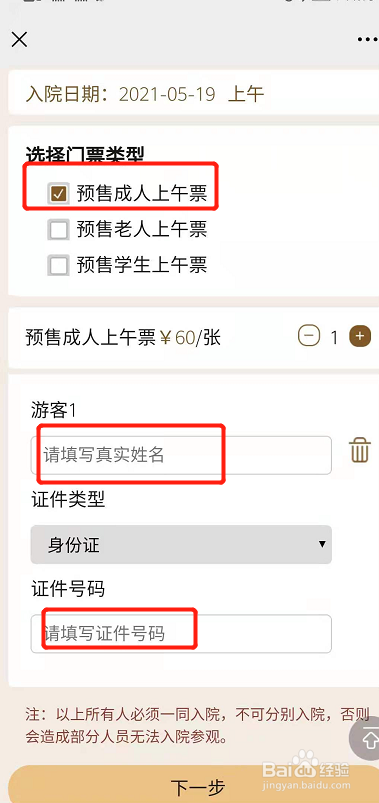Click the dropdown arrow beside 身份证
Image resolution: width=379 pixels, height=803 pixels.
click(322, 544)
